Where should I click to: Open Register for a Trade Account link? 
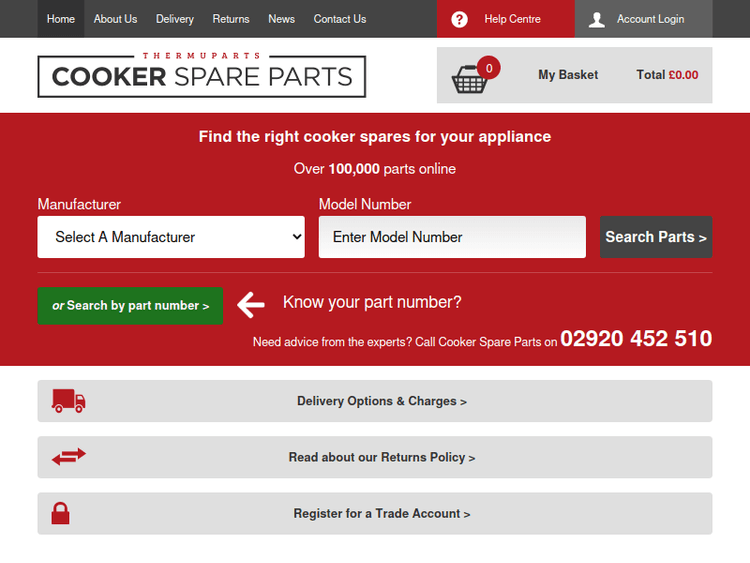click(x=381, y=513)
